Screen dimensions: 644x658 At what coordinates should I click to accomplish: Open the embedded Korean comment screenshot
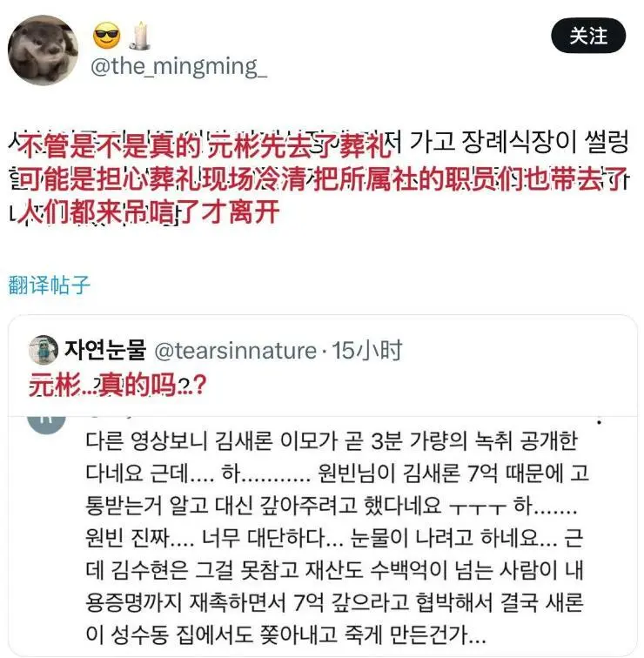(323, 535)
